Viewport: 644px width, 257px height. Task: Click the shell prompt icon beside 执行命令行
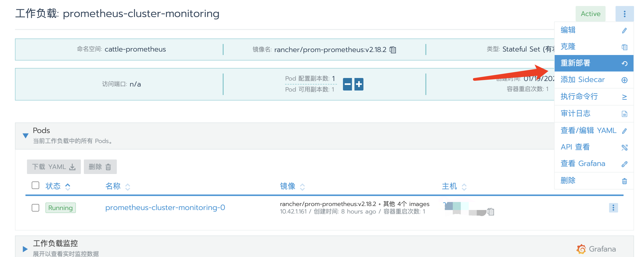[x=624, y=97]
